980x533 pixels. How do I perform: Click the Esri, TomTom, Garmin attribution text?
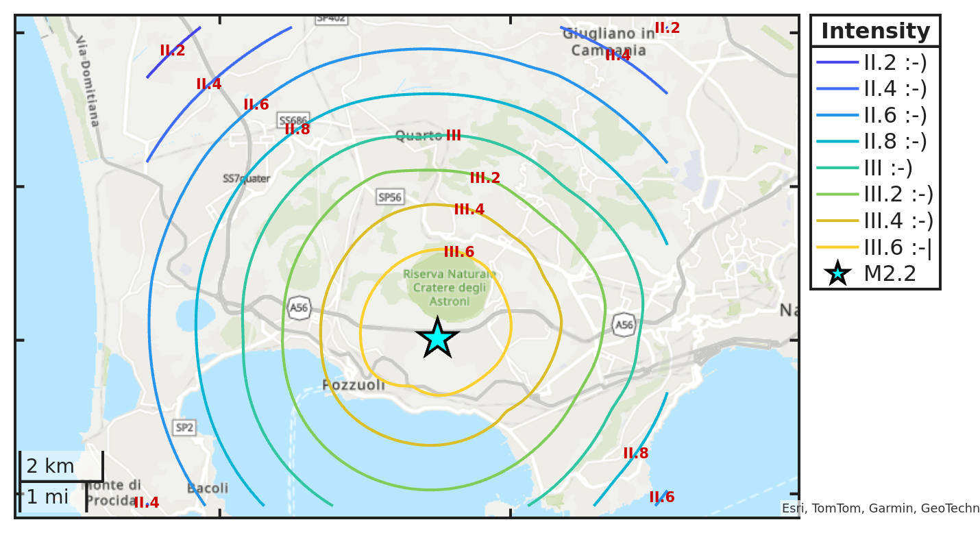click(x=880, y=508)
